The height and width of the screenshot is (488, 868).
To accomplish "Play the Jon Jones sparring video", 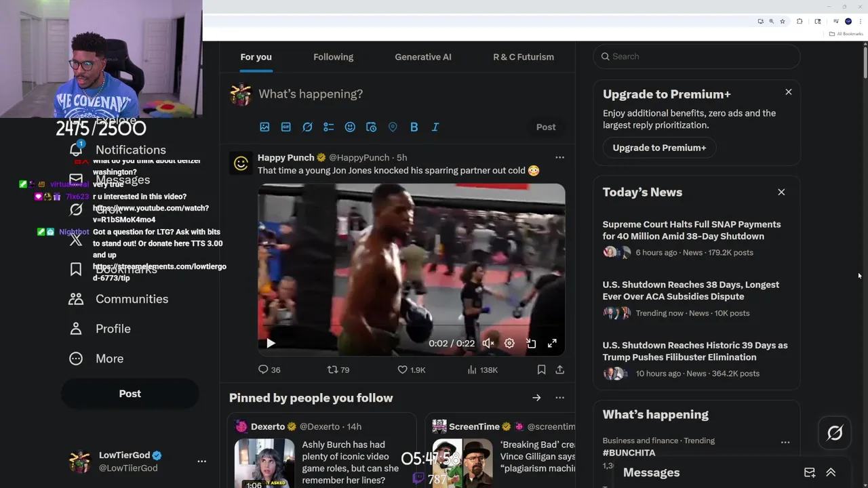I will 271,344.
